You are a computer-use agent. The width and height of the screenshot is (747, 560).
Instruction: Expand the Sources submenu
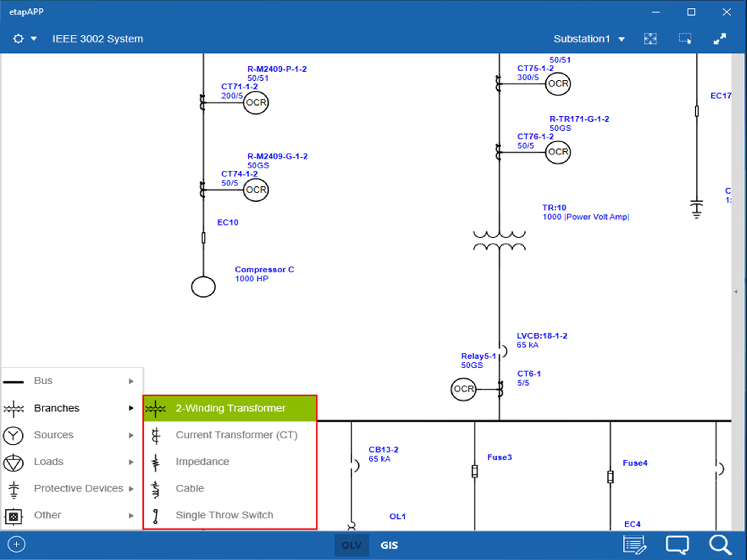pos(53,435)
